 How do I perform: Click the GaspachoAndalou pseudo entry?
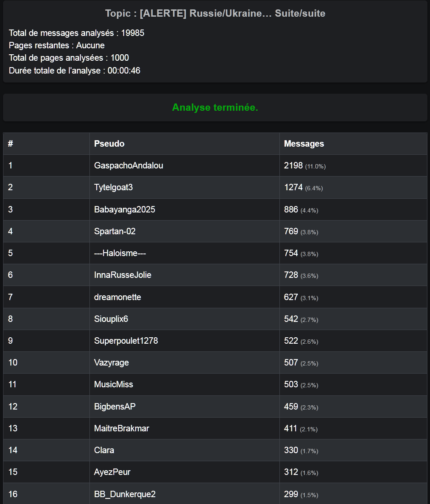[x=128, y=165]
